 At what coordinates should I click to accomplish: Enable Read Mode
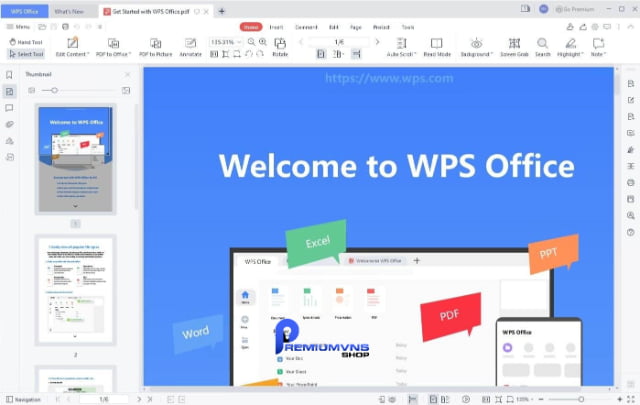(436, 45)
